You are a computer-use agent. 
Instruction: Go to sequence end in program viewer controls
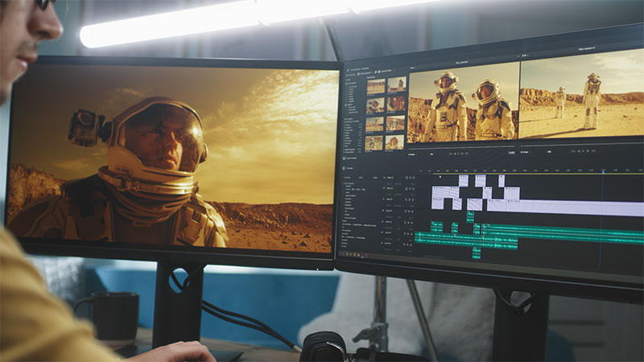[x=593, y=150]
